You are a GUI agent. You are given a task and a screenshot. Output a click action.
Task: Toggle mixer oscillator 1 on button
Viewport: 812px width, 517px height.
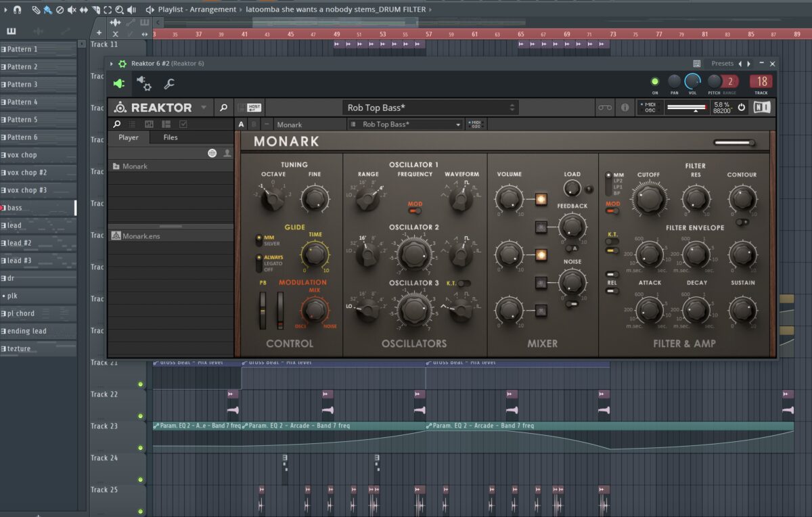point(541,199)
